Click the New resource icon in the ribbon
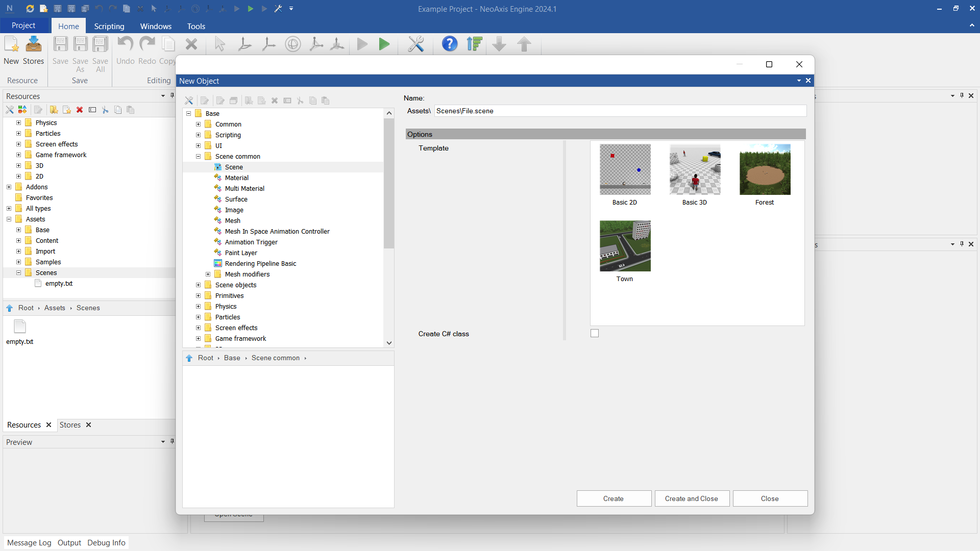Screen dimensions: 980x551 click(x=11, y=45)
